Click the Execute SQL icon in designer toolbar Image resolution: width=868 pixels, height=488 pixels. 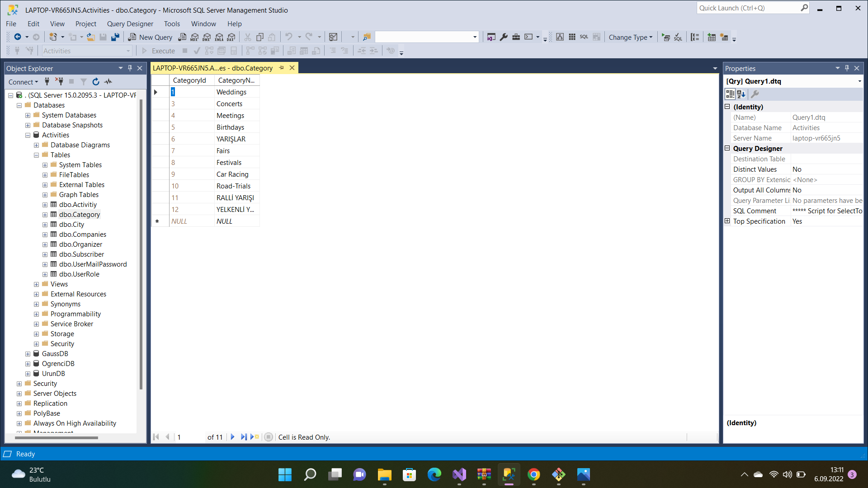(x=666, y=37)
